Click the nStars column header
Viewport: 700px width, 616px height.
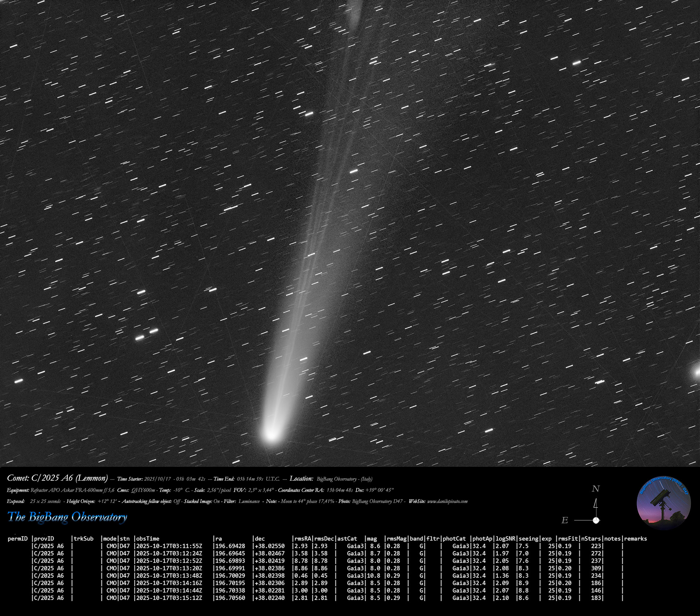pos(591,539)
